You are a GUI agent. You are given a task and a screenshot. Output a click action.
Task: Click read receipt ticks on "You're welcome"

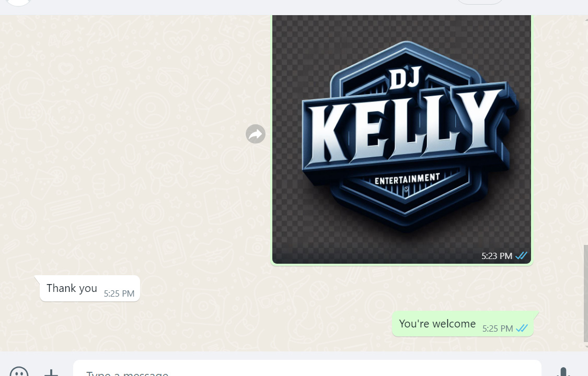click(x=522, y=328)
